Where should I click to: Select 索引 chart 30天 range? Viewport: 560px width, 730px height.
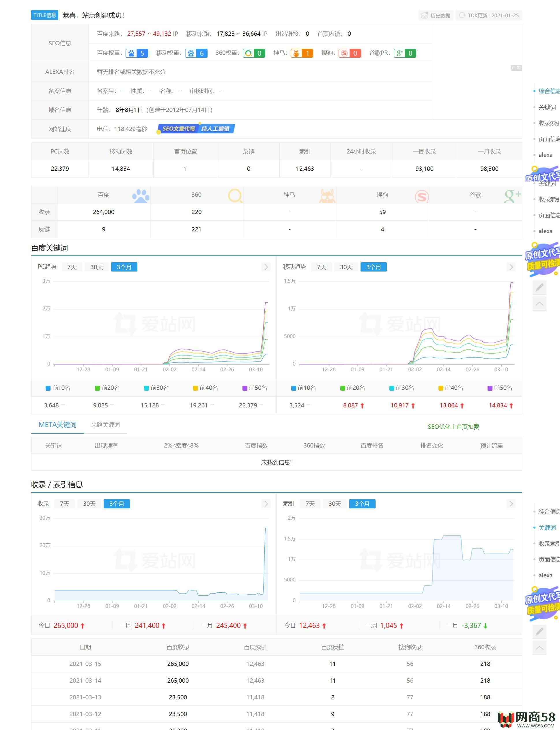click(x=335, y=504)
